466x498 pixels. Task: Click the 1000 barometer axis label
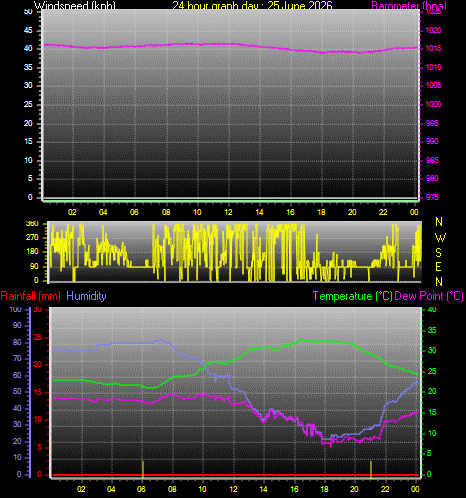tap(433, 104)
